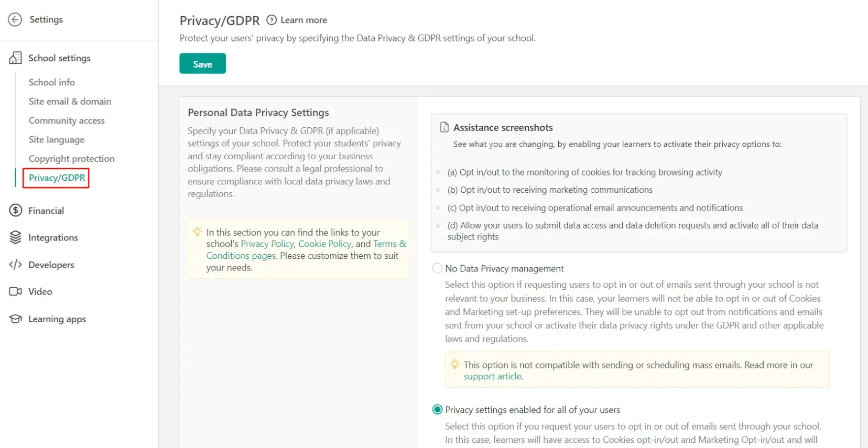
Task: Click the Assistance screenshots document icon
Action: coord(444,127)
